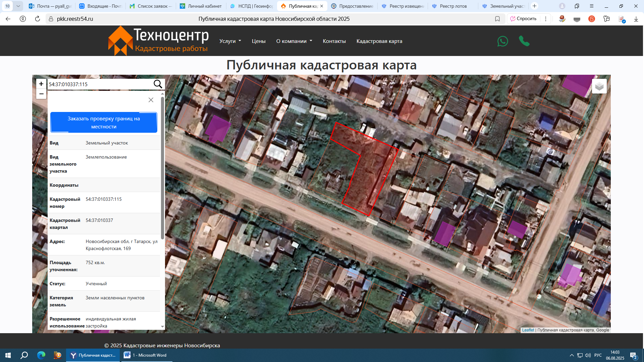Open the Leaflet attribution link
Viewport: 644px width, 362px height.
[528, 330]
